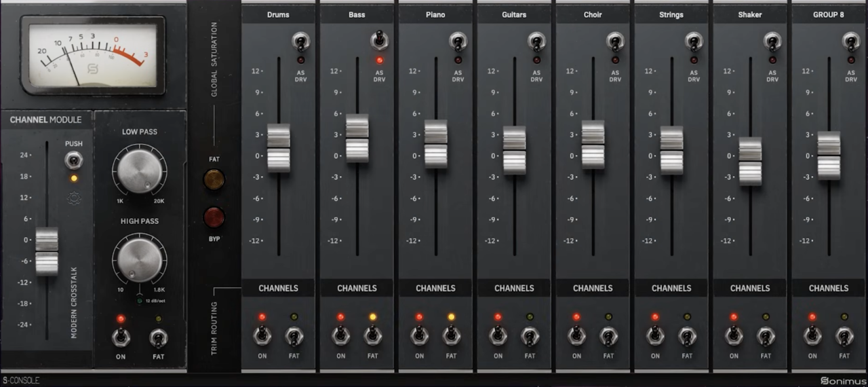Screen dimensions: 868x387
Task: Switch the Shaker FAT toggle
Action: click(766, 335)
